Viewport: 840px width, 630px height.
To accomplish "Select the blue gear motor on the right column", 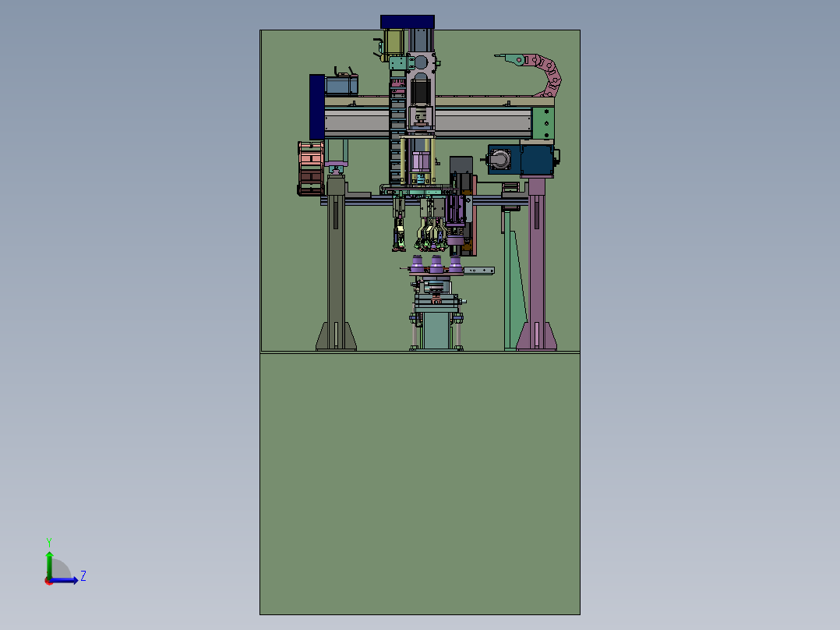I will (522, 159).
